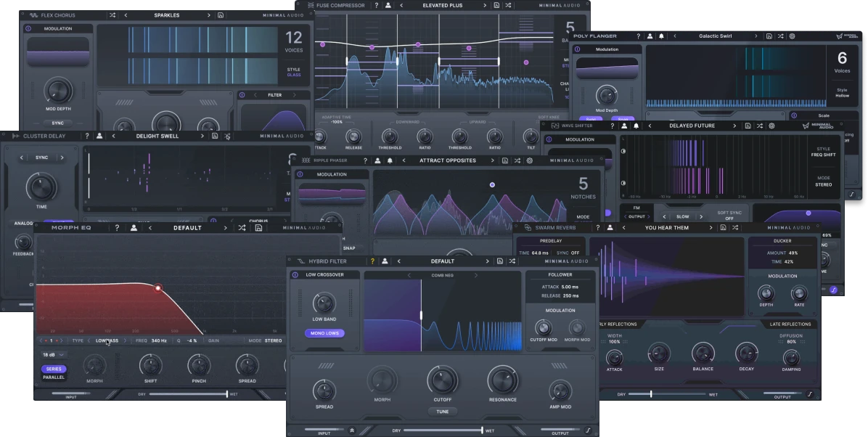Shuffle presets in the Fuse Compressor header
The image size is (868, 437).
[x=508, y=5]
